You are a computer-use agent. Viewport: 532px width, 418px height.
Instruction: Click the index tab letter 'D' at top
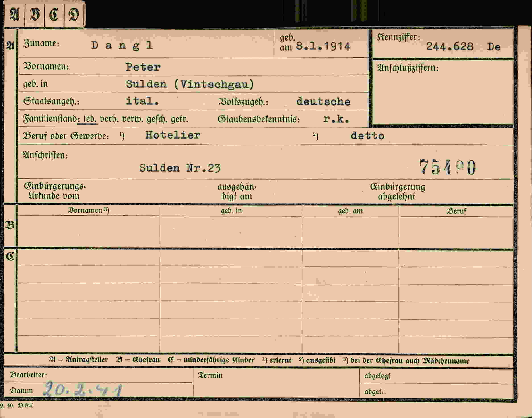point(74,15)
